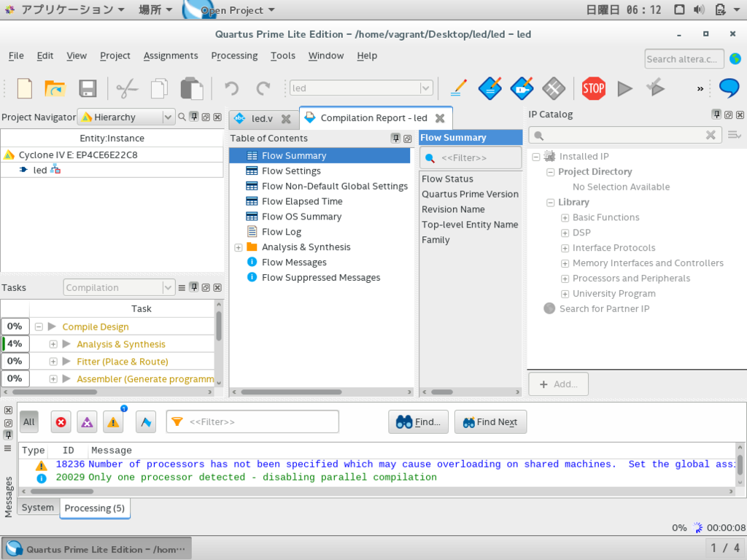Click the Search altera.com field
Image resolution: width=747 pixels, height=560 pixels.
[x=684, y=59]
